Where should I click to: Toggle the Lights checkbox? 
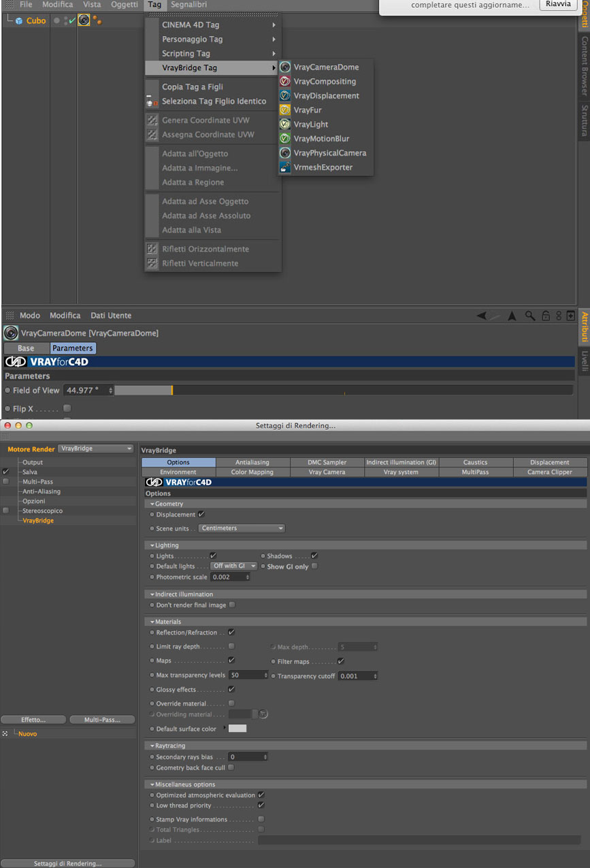[213, 556]
